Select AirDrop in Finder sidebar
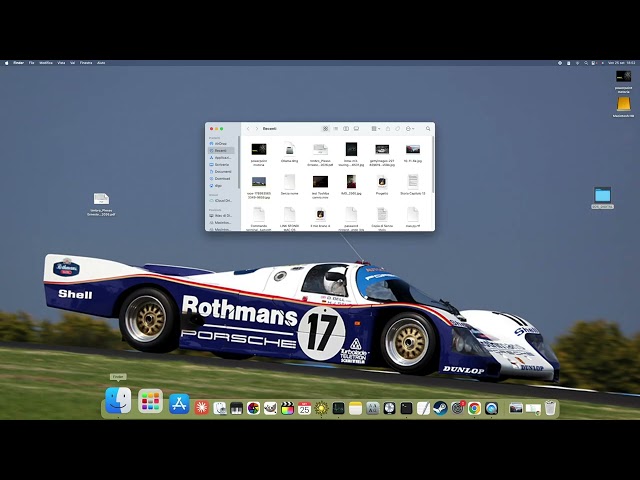 point(221,144)
